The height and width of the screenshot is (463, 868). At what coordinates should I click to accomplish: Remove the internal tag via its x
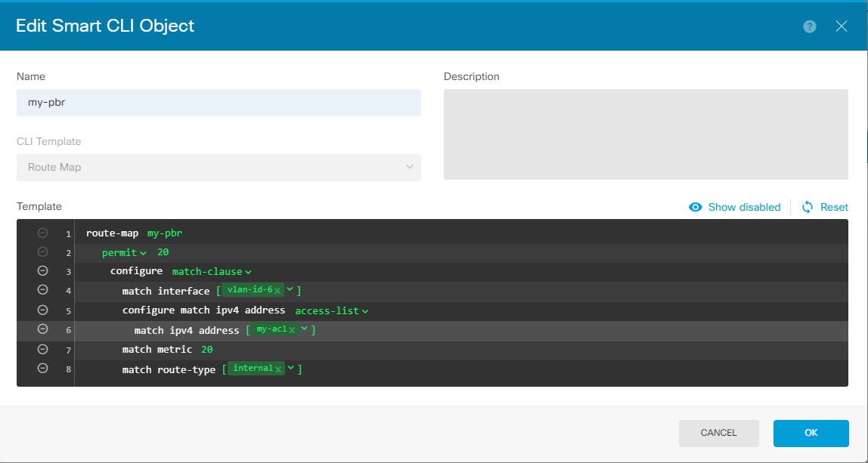[278, 369]
